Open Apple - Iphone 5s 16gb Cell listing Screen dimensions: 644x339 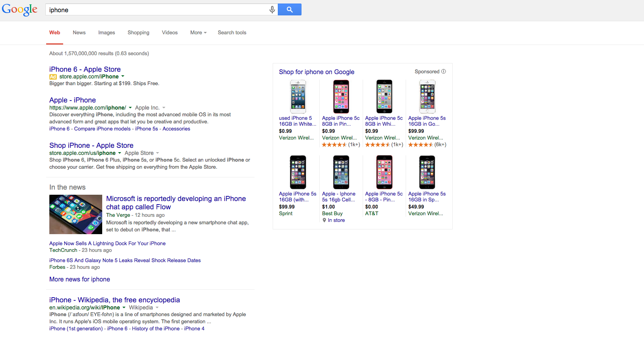coord(339,197)
